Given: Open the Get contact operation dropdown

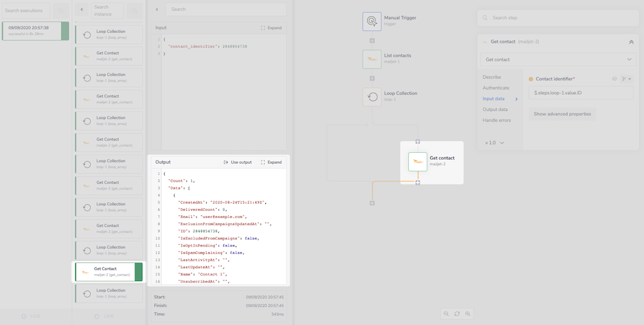Looking at the screenshot, I should [558, 59].
